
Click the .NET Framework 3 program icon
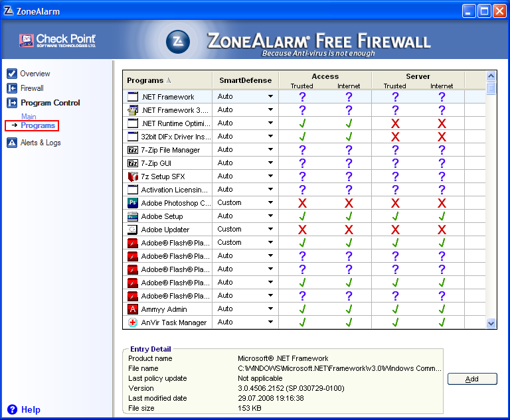click(133, 110)
